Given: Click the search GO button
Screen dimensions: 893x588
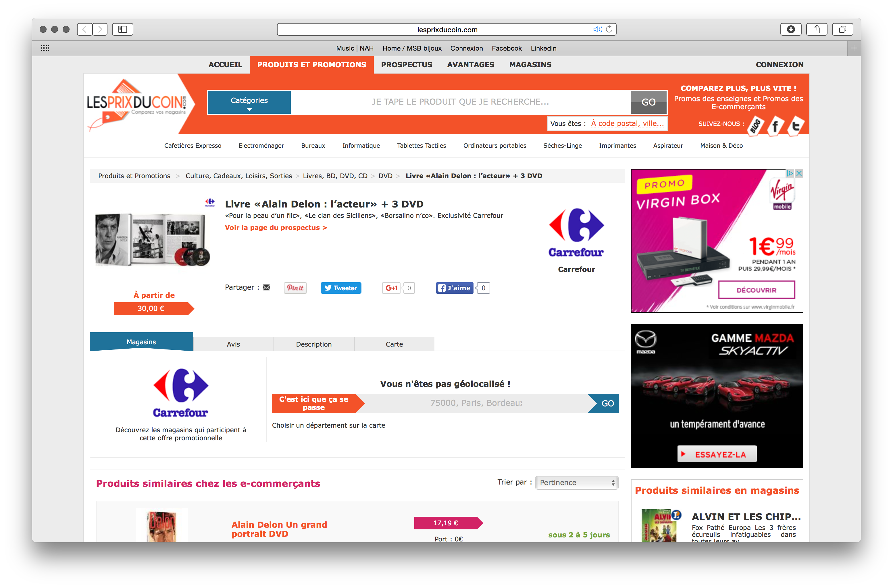Looking at the screenshot, I should point(648,102).
